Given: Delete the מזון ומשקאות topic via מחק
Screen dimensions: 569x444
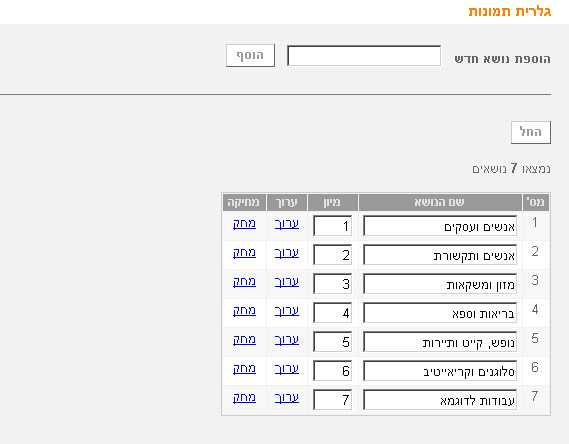Looking at the screenshot, I should click(x=244, y=282).
